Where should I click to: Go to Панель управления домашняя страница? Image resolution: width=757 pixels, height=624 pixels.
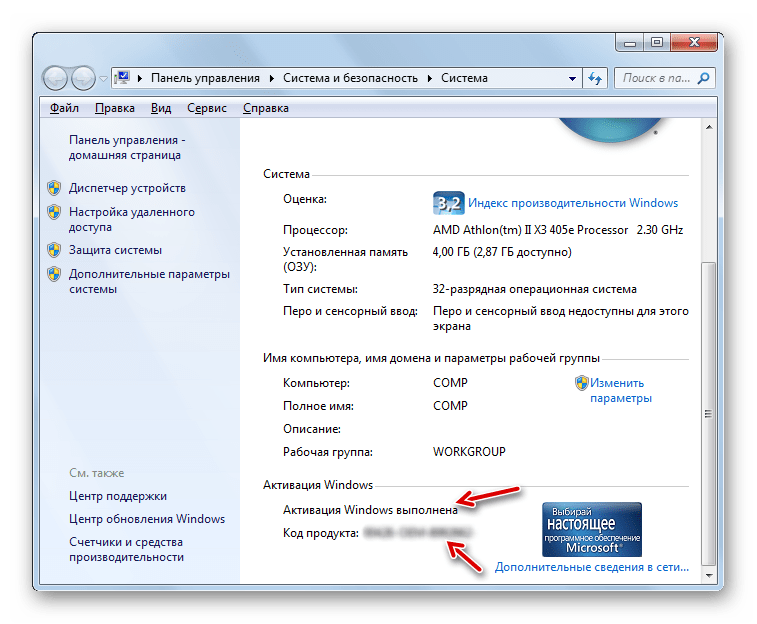click(x=127, y=148)
